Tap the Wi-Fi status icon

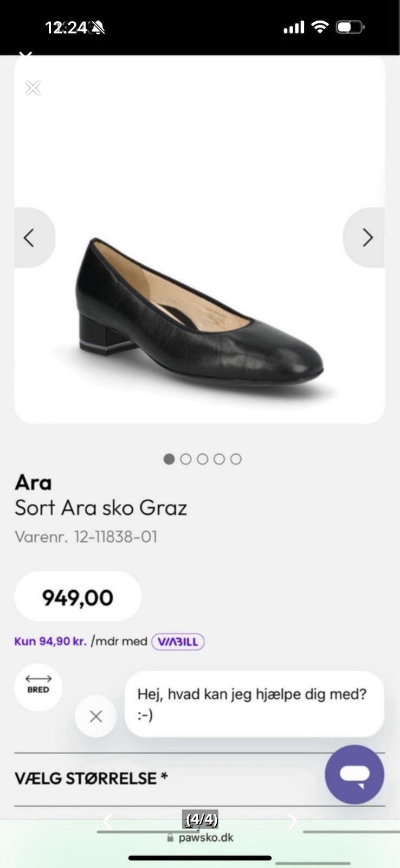321,27
